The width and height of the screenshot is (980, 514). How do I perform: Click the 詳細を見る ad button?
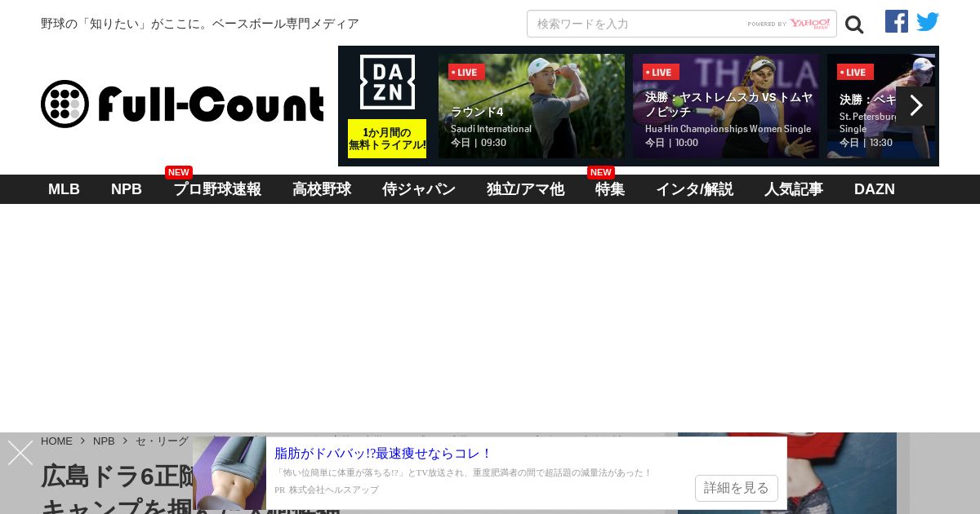coord(737,488)
